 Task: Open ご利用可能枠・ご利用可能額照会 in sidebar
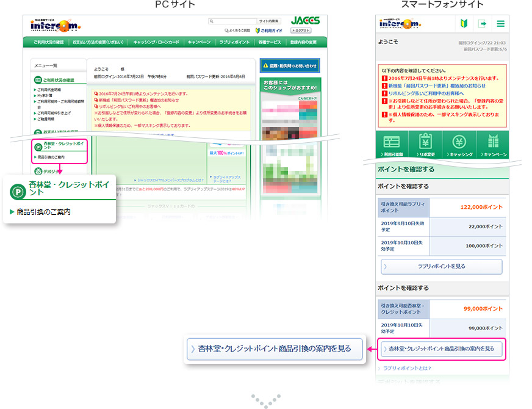point(60,104)
